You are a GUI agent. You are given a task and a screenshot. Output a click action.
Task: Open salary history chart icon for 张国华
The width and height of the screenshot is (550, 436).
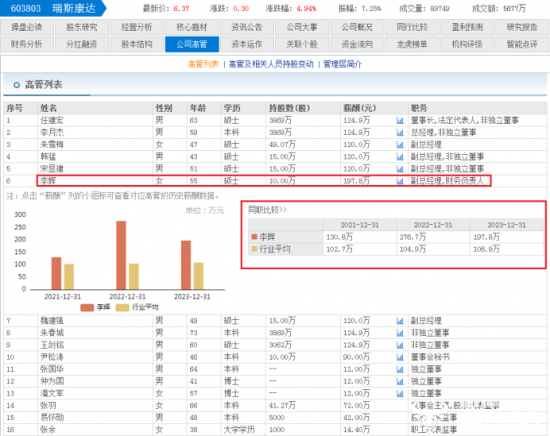[x=400, y=369]
